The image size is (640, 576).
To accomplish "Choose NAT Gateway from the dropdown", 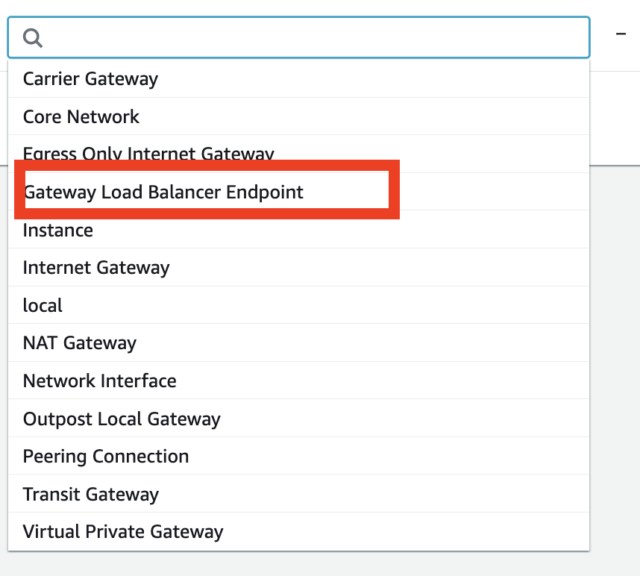I will click(299, 343).
